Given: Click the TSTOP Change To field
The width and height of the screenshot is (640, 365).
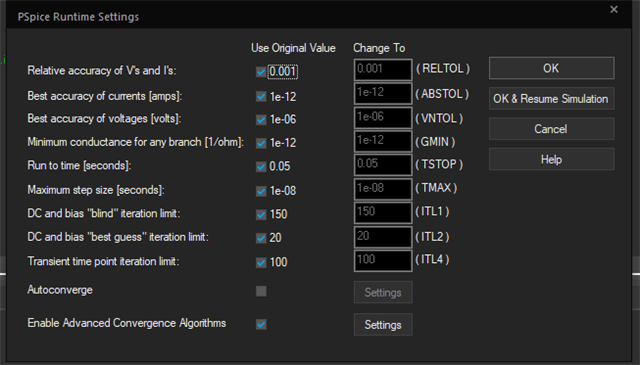Looking at the screenshot, I should 383,165.
